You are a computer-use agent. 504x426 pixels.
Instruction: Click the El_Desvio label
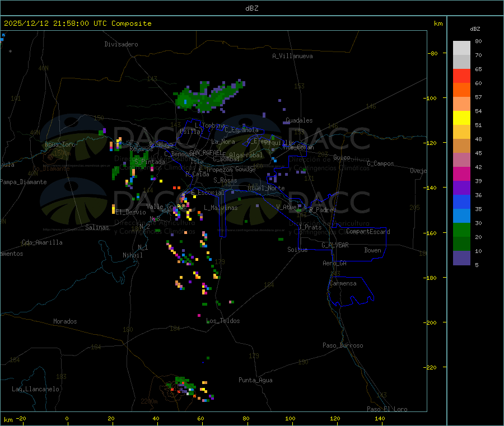[x=130, y=212]
